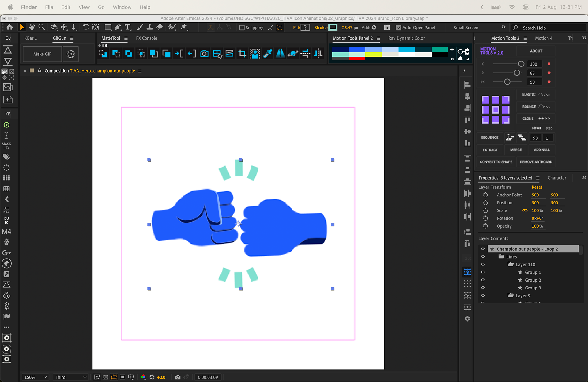The height and width of the screenshot is (382, 588).
Task: Click the red color swatch in palette
Action: tap(357, 59)
